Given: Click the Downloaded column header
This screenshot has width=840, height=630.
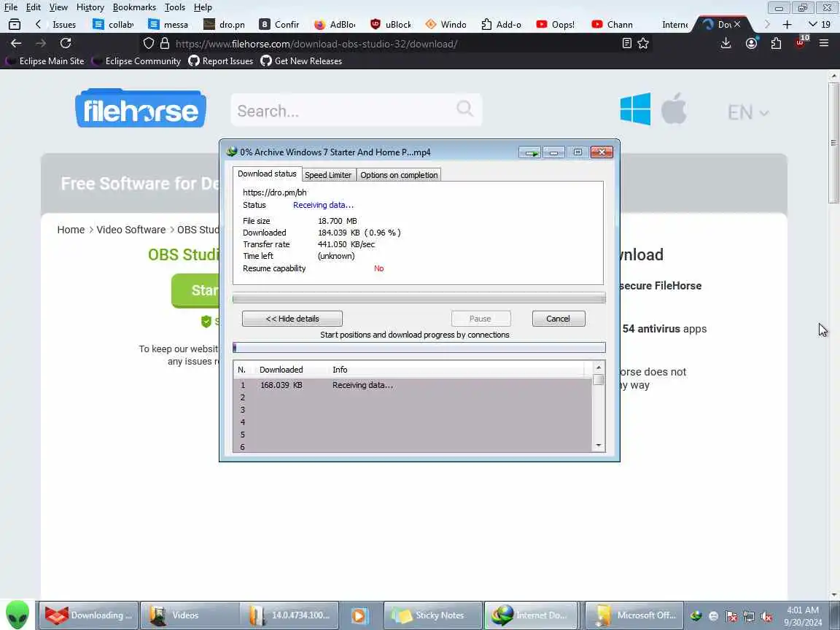Looking at the screenshot, I should coord(281,370).
